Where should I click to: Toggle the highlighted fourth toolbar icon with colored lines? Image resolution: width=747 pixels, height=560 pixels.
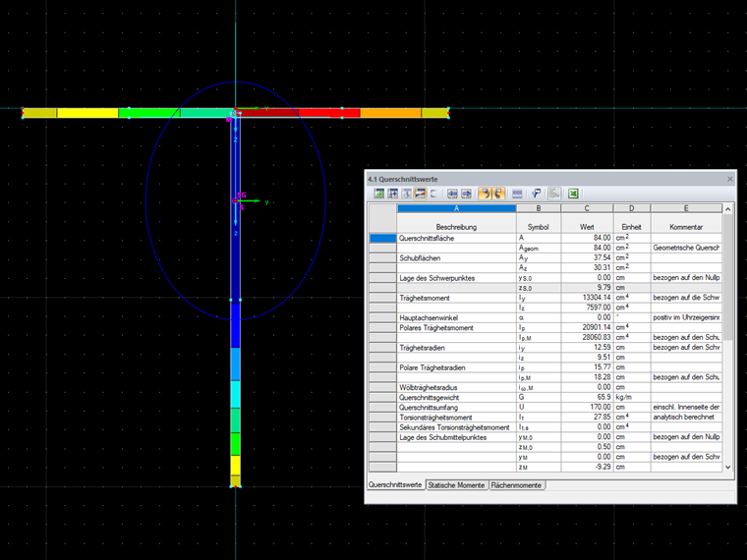(x=420, y=194)
